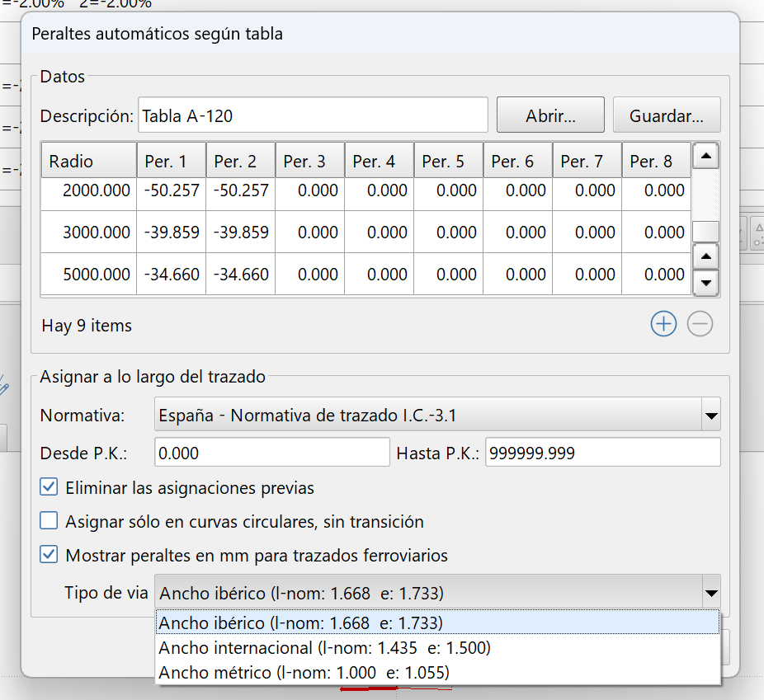Click the Per. 6 column header

tap(517, 161)
